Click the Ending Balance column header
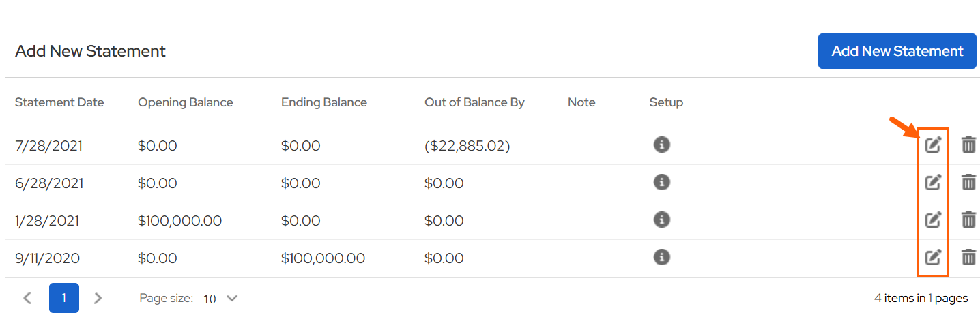The height and width of the screenshot is (317, 980). pos(323,102)
